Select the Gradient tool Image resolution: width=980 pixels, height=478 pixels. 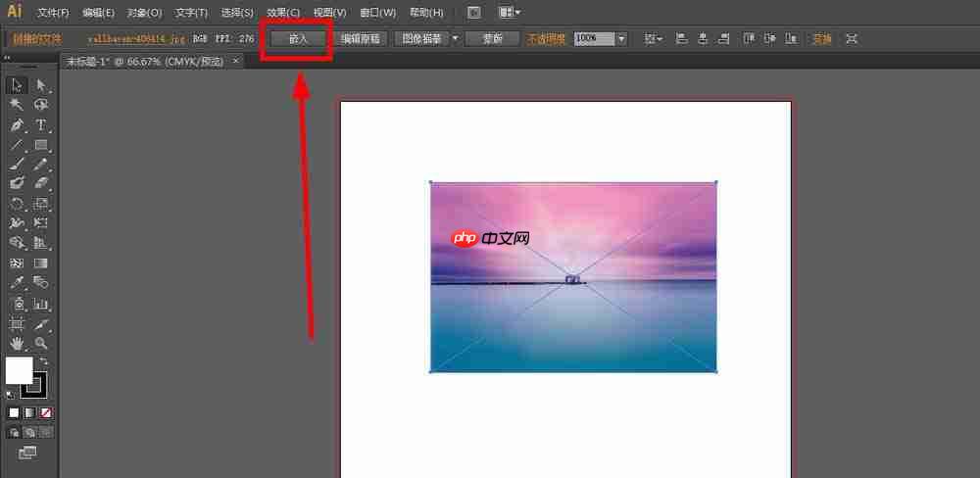[x=41, y=263]
